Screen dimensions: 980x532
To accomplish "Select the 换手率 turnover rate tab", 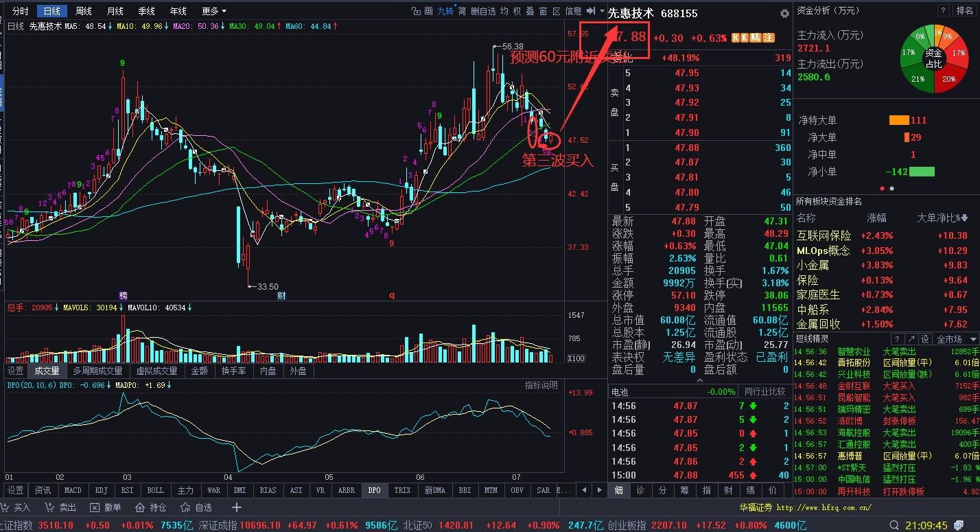I will pyautogui.click(x=233, y=371).
